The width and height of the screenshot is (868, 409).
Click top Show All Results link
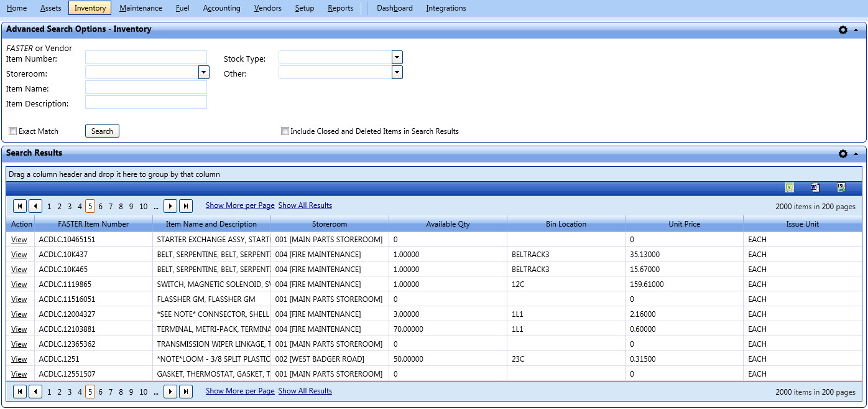click(305, 205)
